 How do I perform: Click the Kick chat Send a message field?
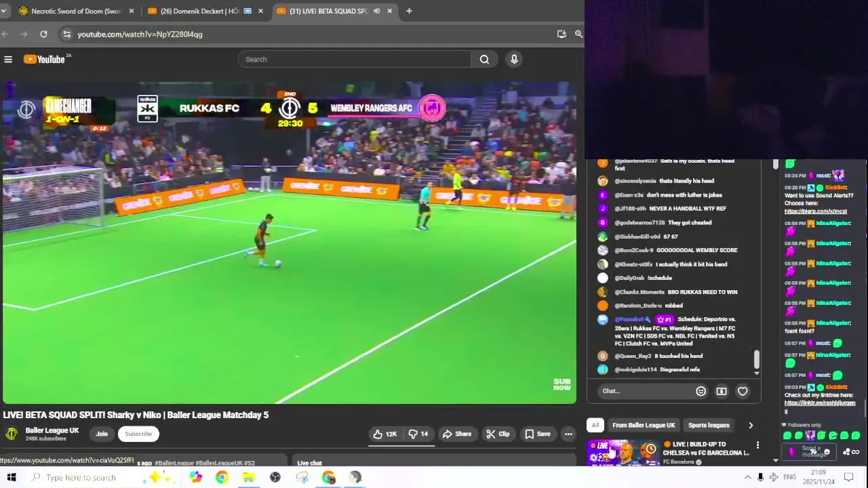click(810, 451)
